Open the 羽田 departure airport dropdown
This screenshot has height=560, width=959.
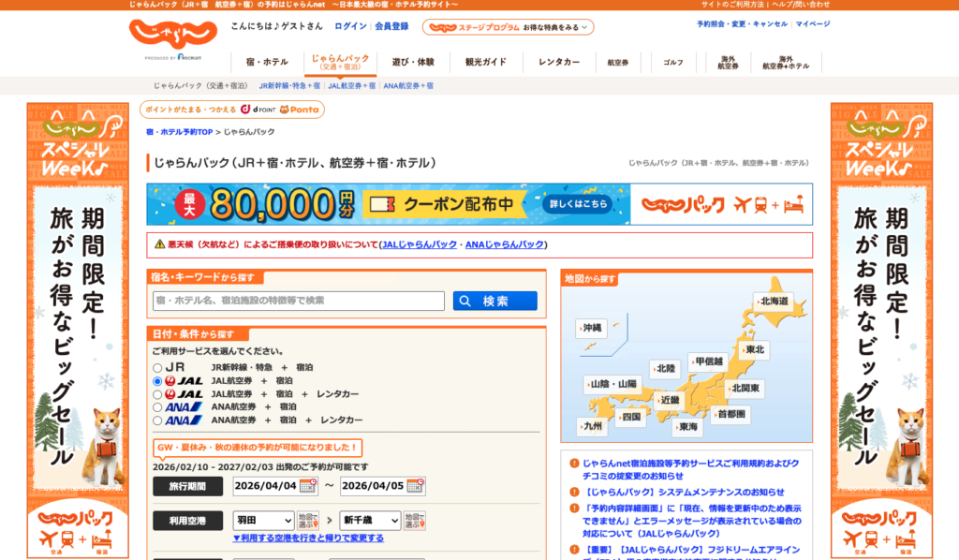click(262, 521)
